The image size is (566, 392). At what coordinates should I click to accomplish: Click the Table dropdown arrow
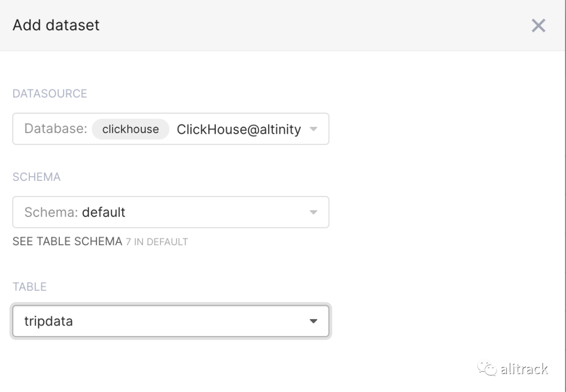point(313,321)
